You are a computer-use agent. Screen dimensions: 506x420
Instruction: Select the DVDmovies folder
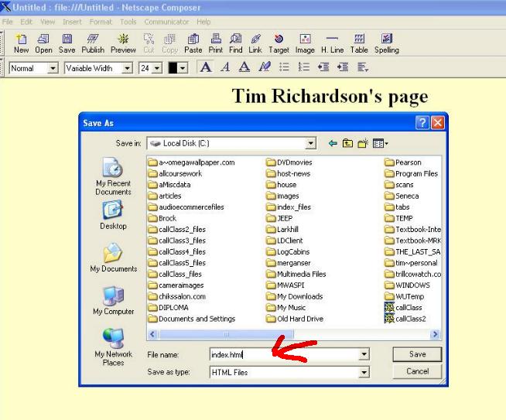(289, 162)
